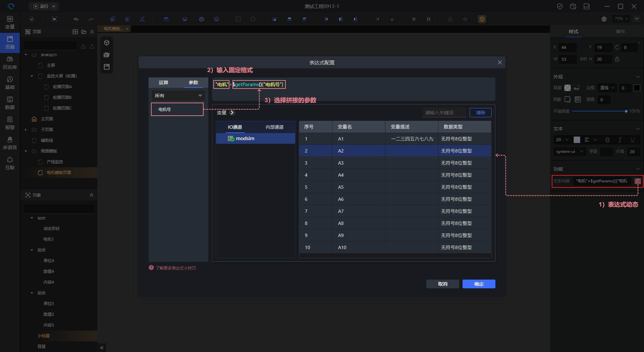This screenshot has width=644, height=352.
Task: Click the redo arrow in the toolbar
Action: pyautogui.click(x=91, y=19)
